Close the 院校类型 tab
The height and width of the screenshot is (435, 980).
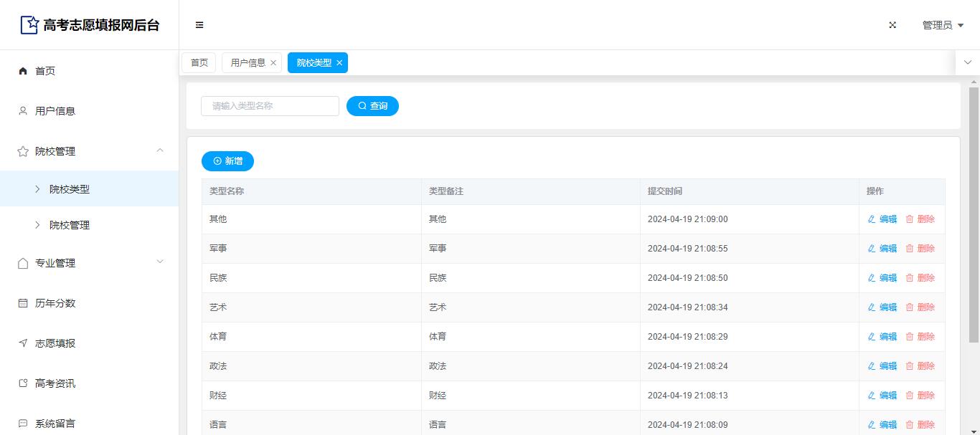[x=339, y=63]
